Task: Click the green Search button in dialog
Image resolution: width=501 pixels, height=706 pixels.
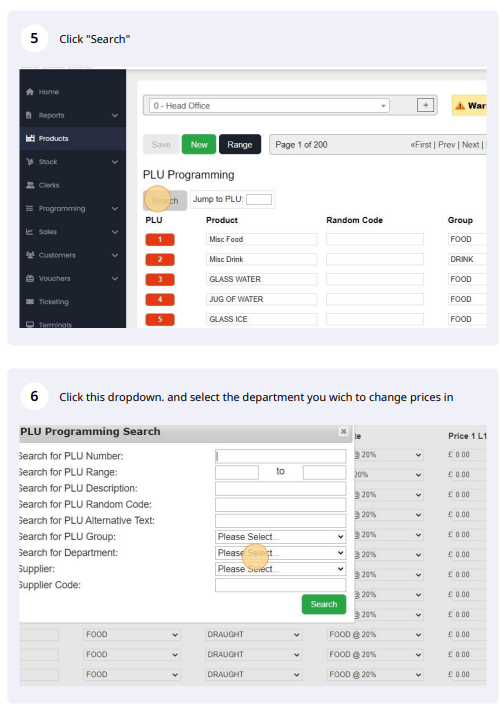Action: pos(324,604)
